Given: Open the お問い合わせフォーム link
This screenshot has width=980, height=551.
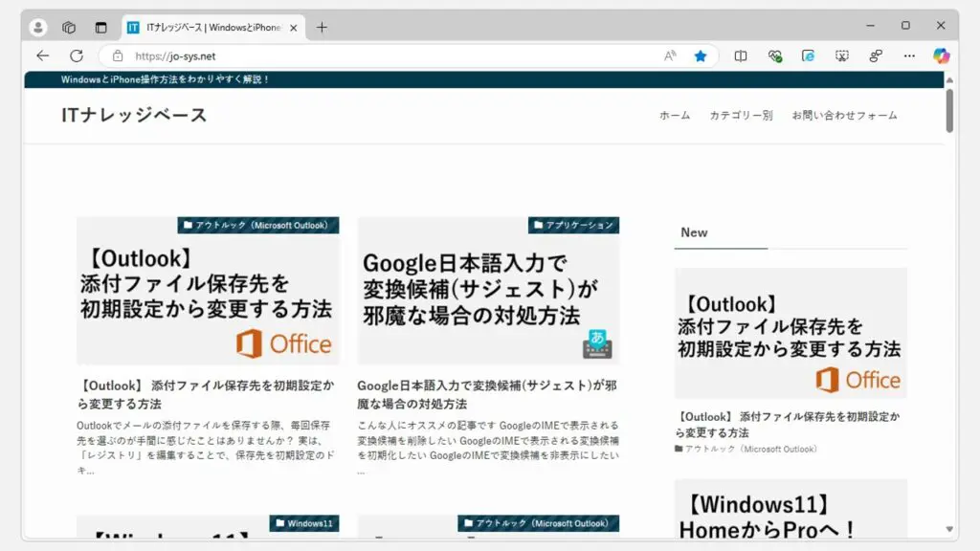Looking at the screenshot, I should (844, 116).
